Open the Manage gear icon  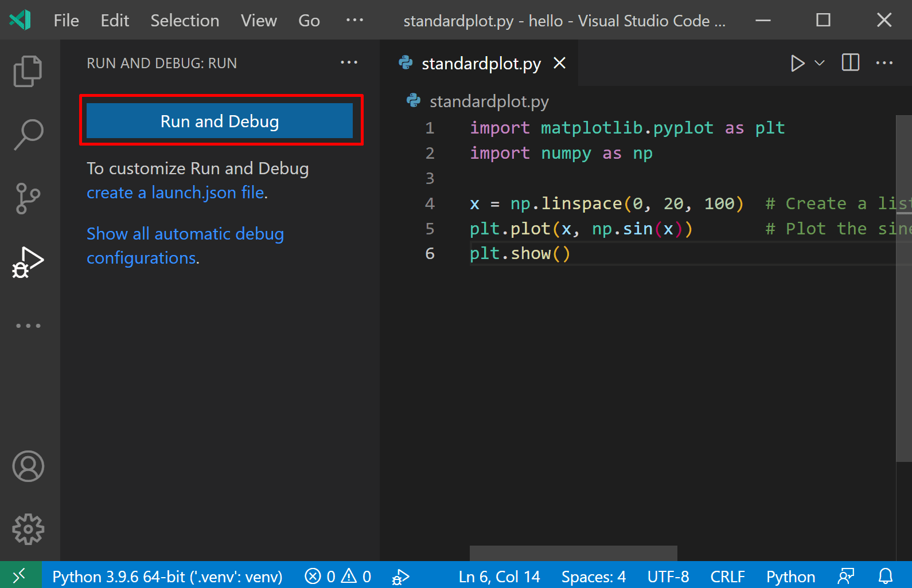tap(28, 528)
